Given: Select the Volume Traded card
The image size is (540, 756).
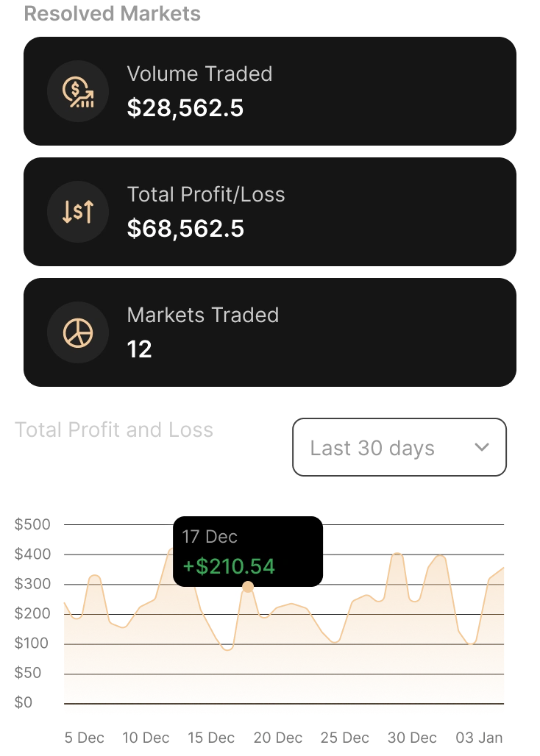Looking at the screenshot, I should [x=270, y=91].
